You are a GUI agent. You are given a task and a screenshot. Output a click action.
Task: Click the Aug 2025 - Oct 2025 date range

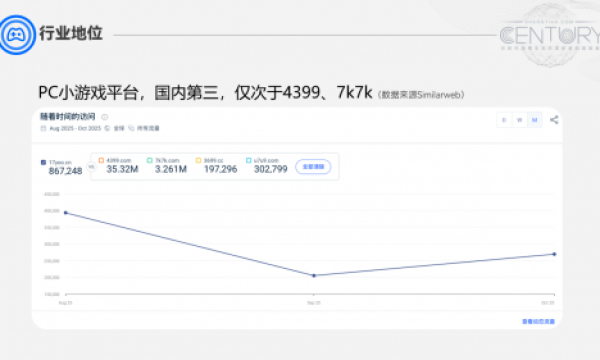(x=75, y=128)
